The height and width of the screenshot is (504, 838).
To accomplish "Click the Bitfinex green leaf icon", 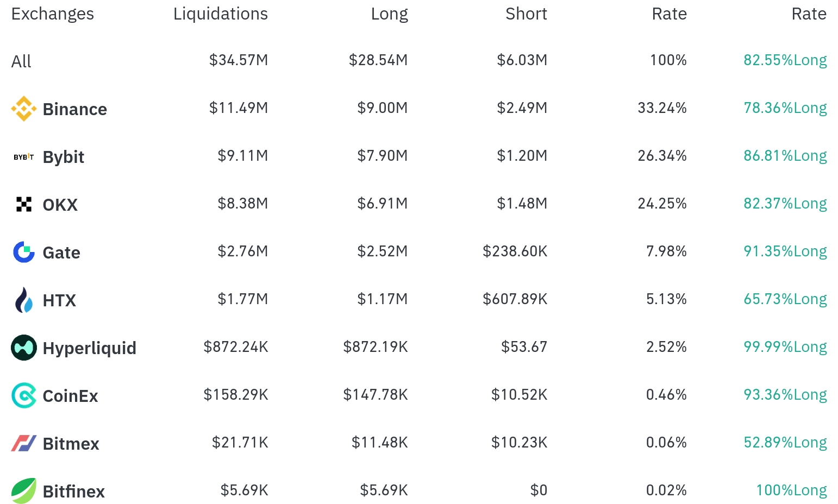I will click(24, 491).
